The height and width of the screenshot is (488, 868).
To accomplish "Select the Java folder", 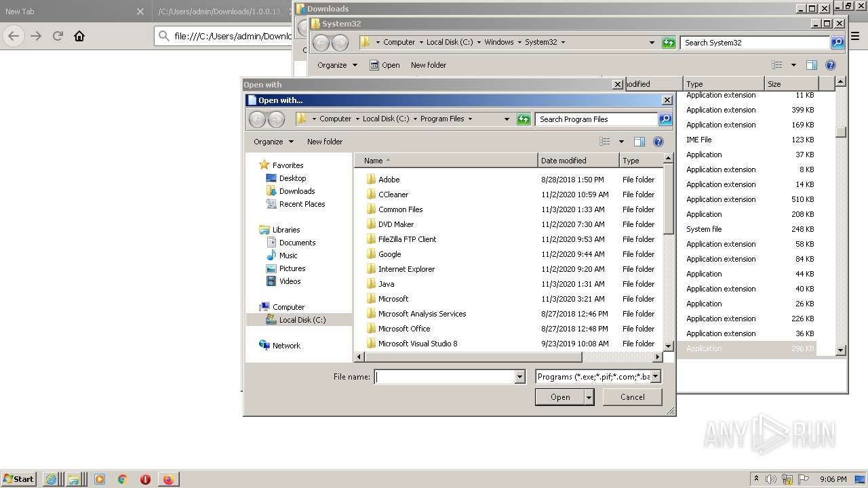I will [x=386, y=284].
